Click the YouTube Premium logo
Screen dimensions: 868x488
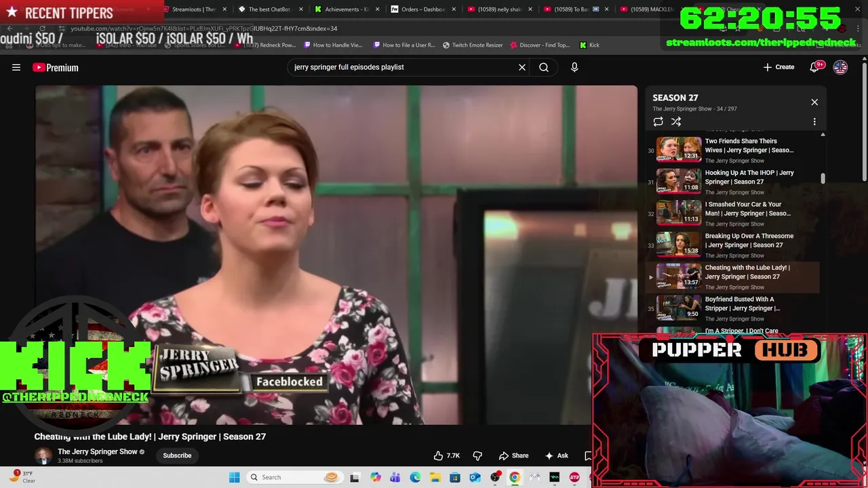pyautogui.click(x=56, y=67)
